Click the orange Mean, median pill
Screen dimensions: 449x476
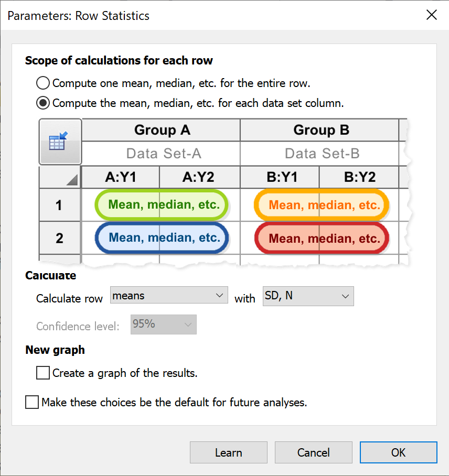[x=322, y=204]
